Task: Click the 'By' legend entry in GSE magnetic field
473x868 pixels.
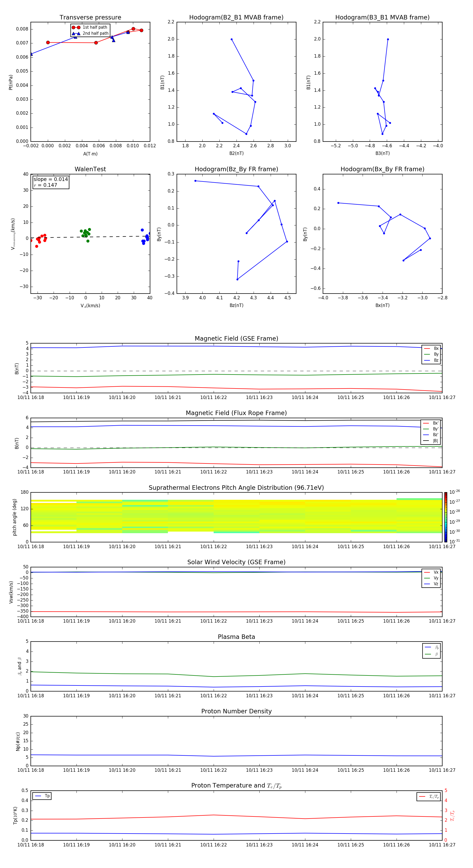Action: (431, 354)
